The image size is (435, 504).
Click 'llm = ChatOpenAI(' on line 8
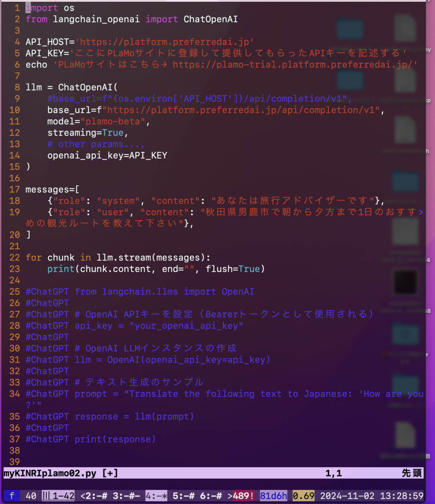click(x=72, y=87)
